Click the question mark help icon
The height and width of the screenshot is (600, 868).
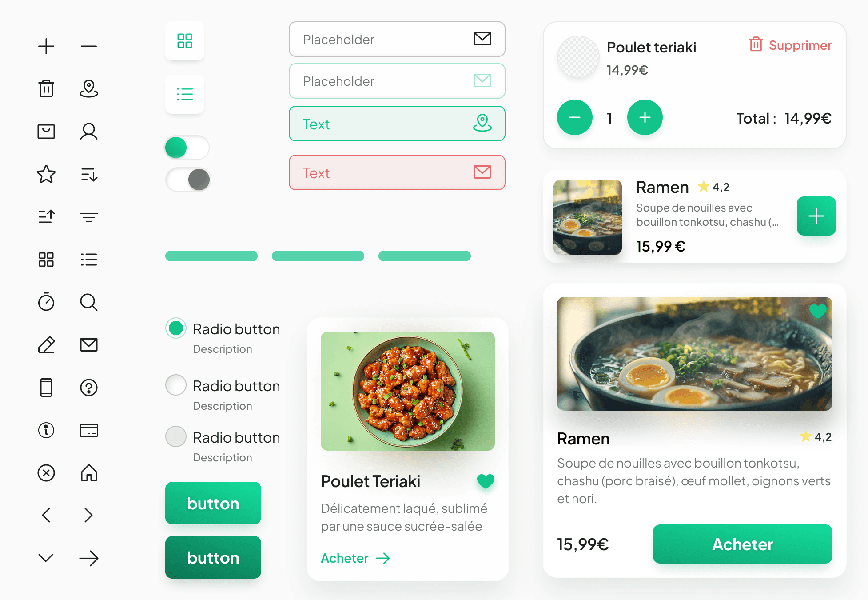[89, 388]
